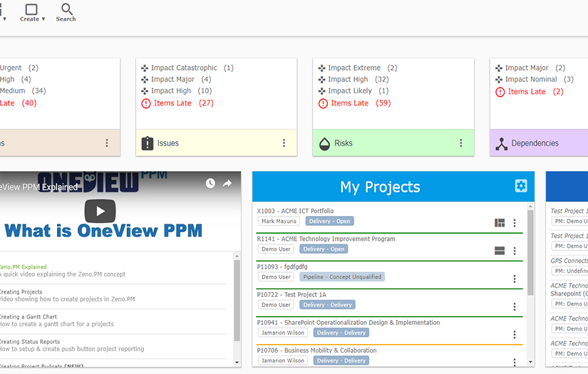The height and width of the screenshot is (374, 588).
Task: Open P10722 - Test Project 1A
Action: click(292, 294)
